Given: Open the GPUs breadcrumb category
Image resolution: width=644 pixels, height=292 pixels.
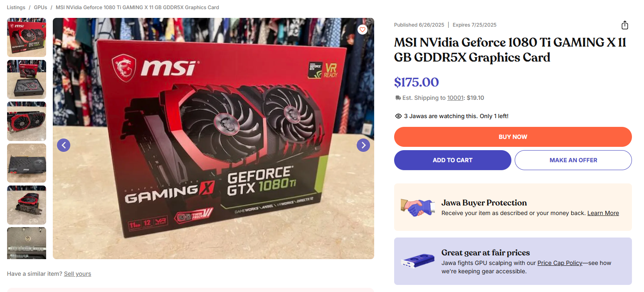Looking at the screenshot, I should [40, 7].
